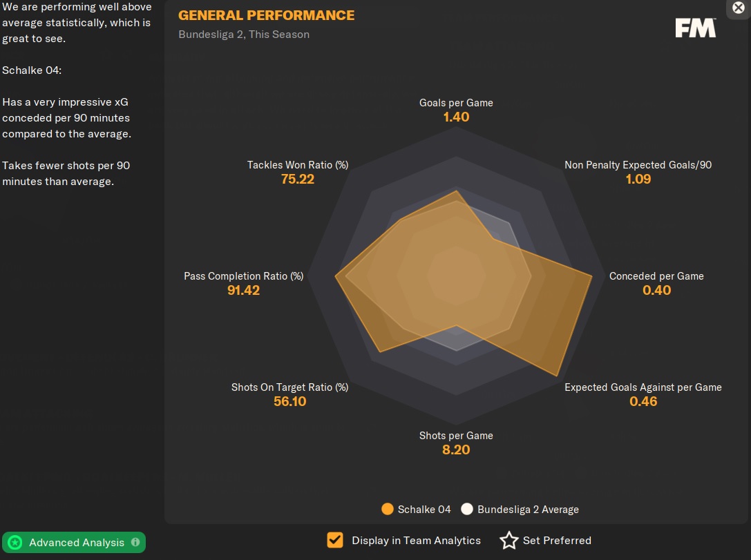Select the Goals per Game stat label
The height and width of the screenshot is (560, 751).
[x=456, y=103]
